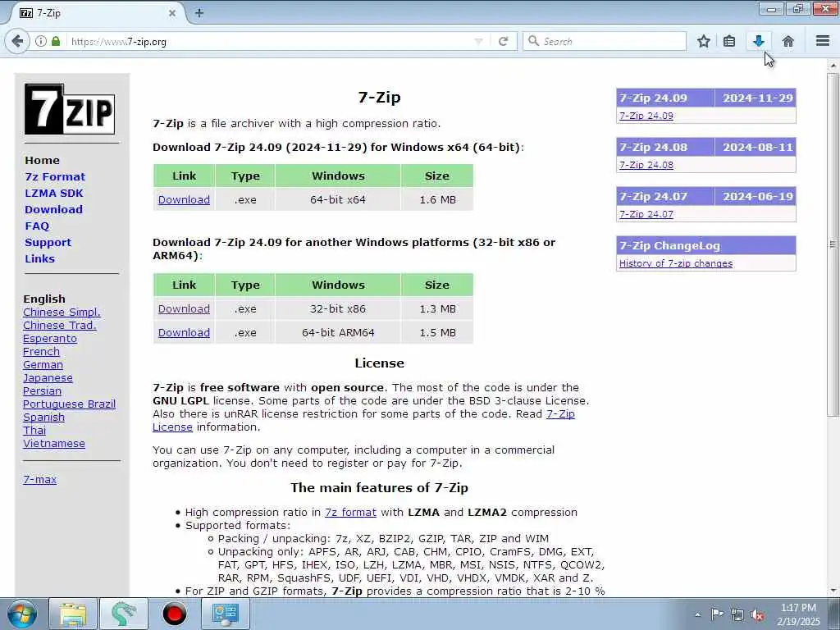Screen dimensions: 840x630
Task: Open the green dragon app in taskbar
Action: pos(123,614)
